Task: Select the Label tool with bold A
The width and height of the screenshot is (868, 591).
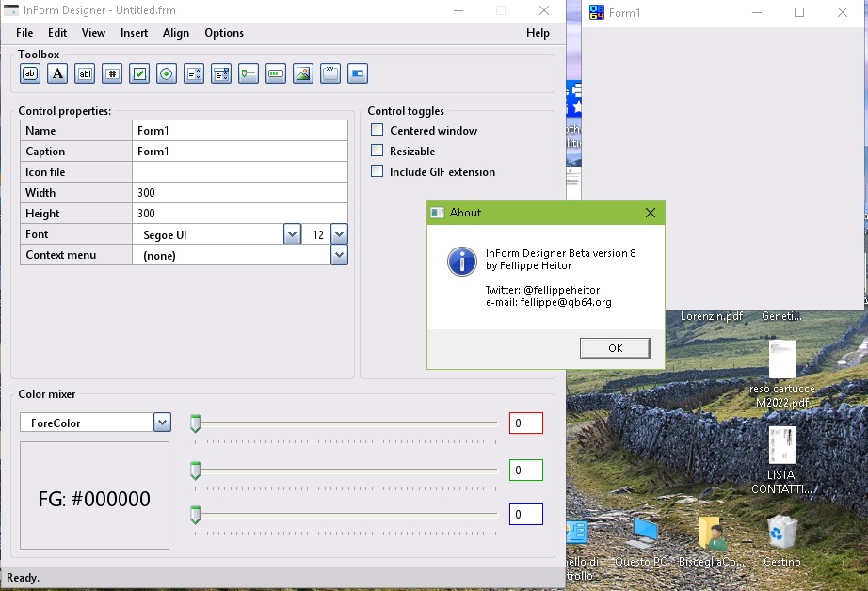Action: click(x=57, y=73)
